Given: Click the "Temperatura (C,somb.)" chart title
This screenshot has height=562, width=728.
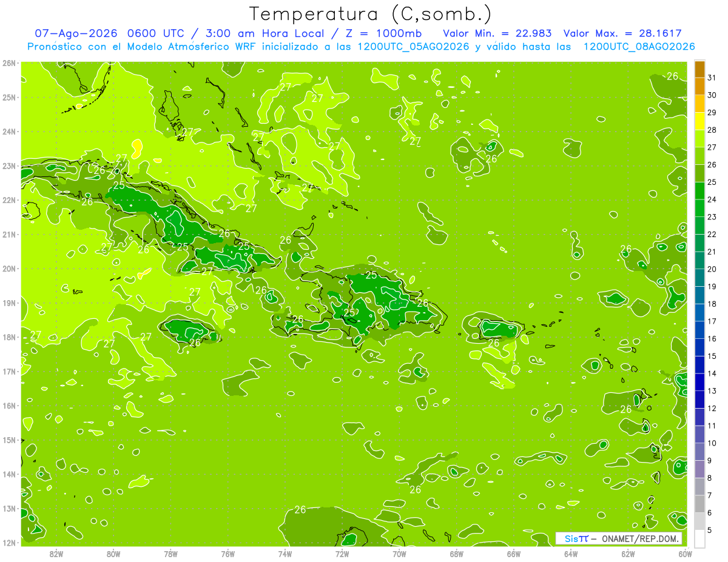Looking at the screenshot, I should [x=370, y=14].
